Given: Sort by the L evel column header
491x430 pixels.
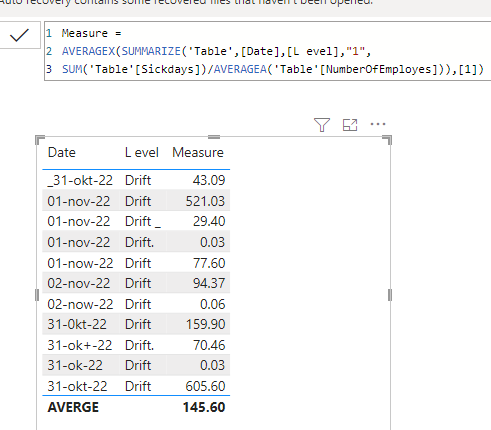Looking at the screenshot, I should 142,153.
